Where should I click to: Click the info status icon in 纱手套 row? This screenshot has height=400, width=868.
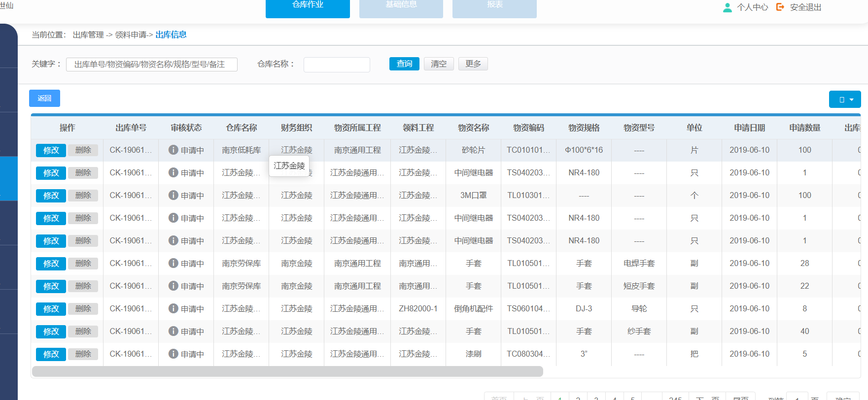point(173,331)
